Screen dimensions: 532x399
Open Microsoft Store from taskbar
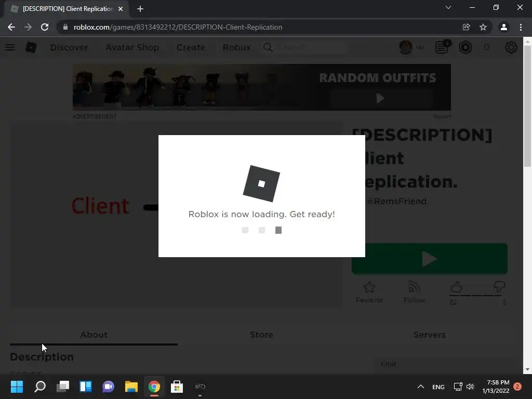[x=177, y=387]
